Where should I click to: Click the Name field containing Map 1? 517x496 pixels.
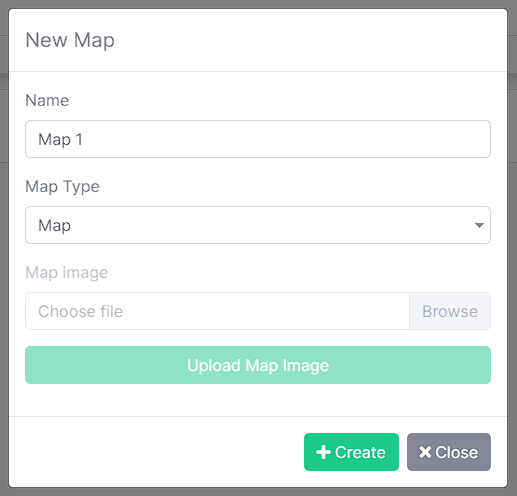coord(258,139)
